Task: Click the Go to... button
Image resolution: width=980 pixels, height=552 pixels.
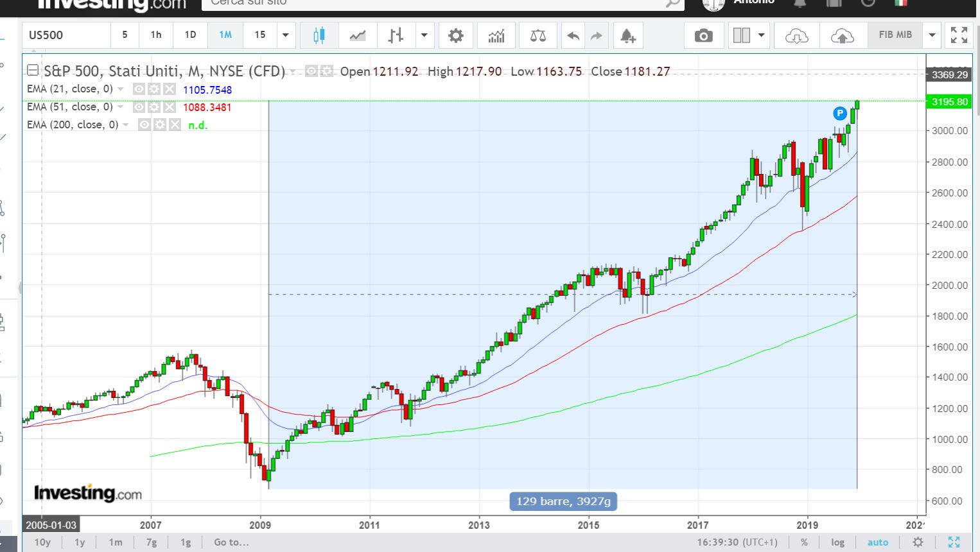Action: click(231, 542)
